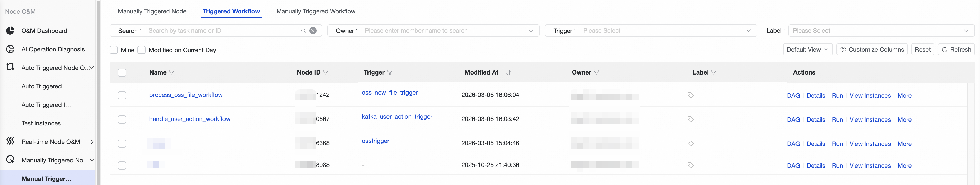The image size is (980, 185).
Task: Switch to the Manually Triggered Workflow tab
Action: point(316,12)
